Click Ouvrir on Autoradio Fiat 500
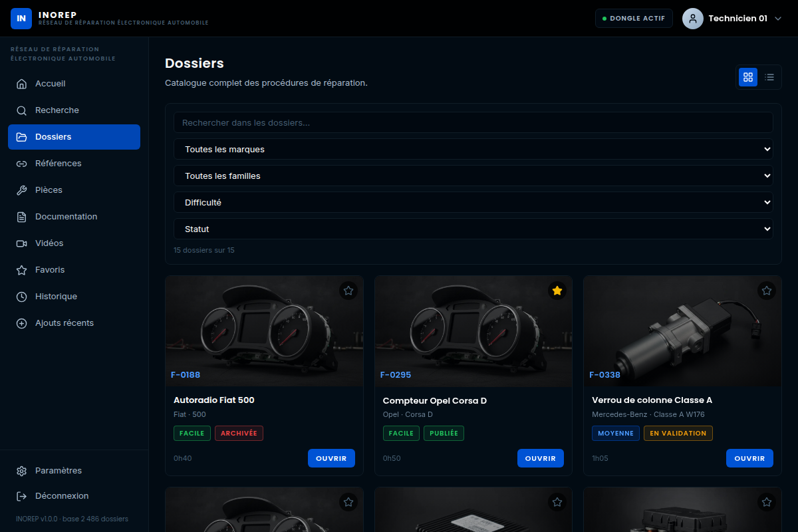Viewport: 798px width, 532px height. (x=331, y=458)
